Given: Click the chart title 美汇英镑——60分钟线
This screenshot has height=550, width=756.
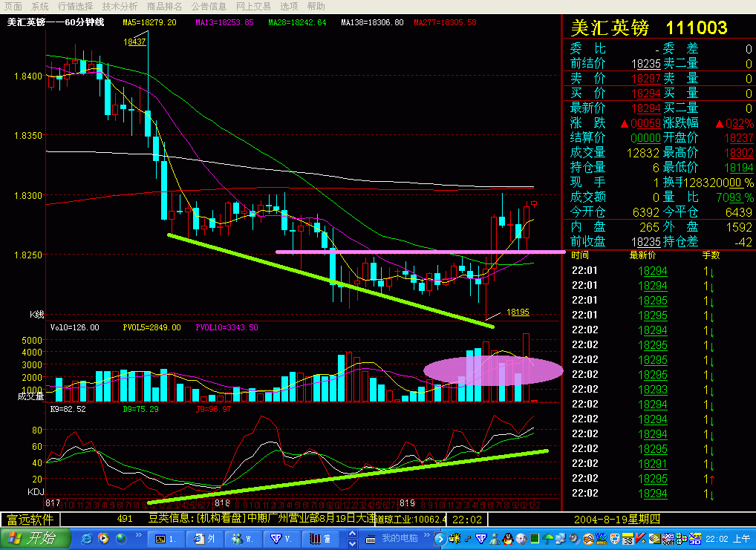Looking at the screenshot, I should pos(56,22).
